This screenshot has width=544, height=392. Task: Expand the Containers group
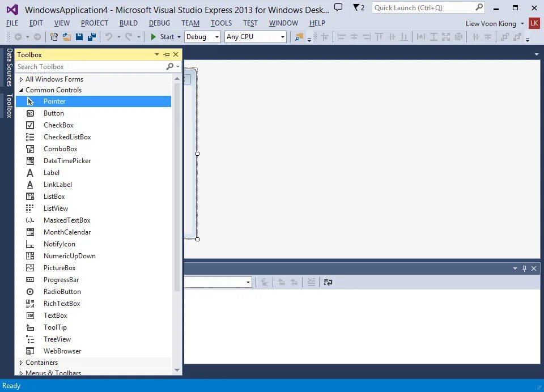click(x=21, y=363)
